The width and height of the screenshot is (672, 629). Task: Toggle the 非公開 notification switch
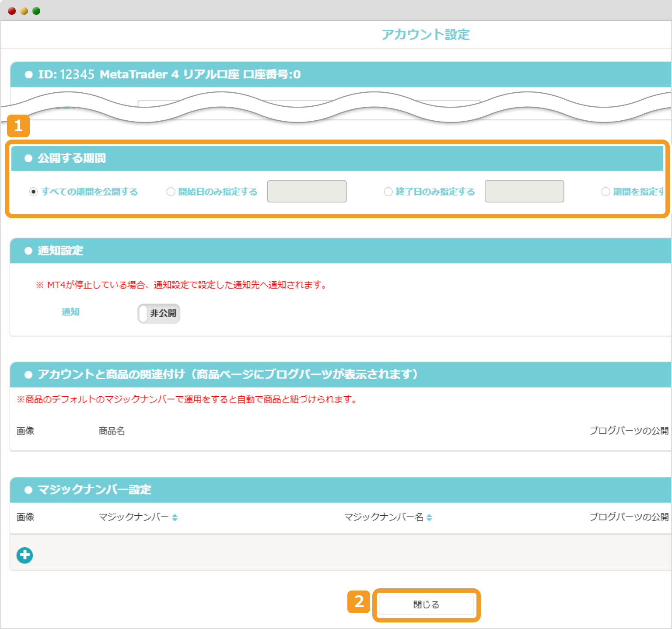(158, 313)
